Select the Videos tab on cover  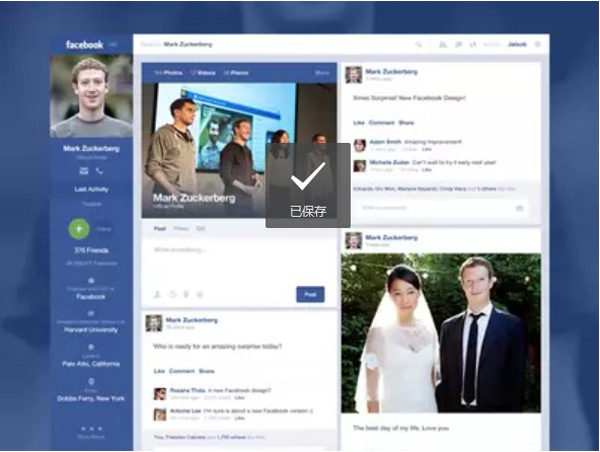click(204, 73)
